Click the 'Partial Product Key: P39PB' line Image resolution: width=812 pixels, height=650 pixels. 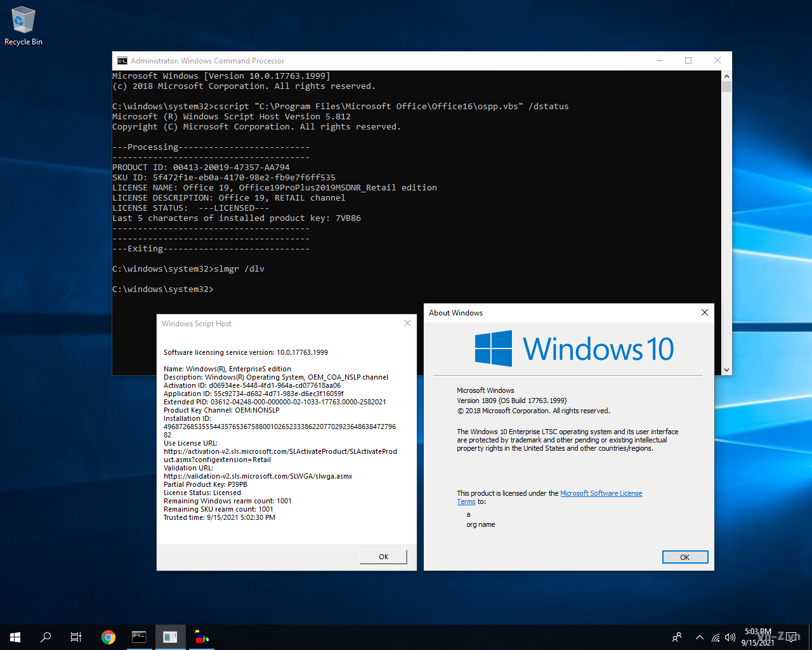point(206,484)
